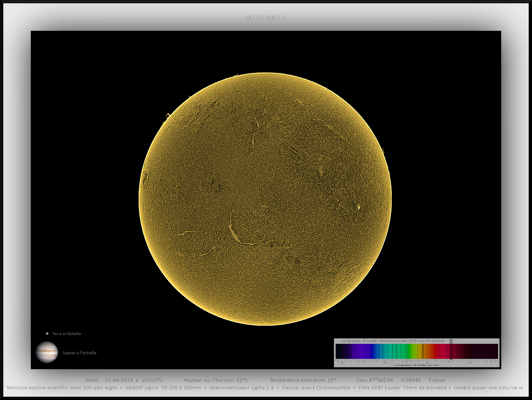Click the active region on left limb

(x=145, y=177)
